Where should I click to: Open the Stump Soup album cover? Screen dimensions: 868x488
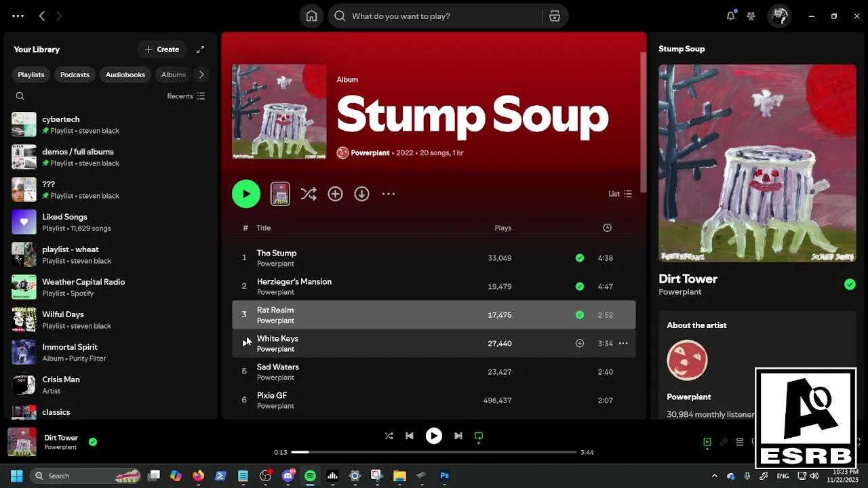(279, 112)
